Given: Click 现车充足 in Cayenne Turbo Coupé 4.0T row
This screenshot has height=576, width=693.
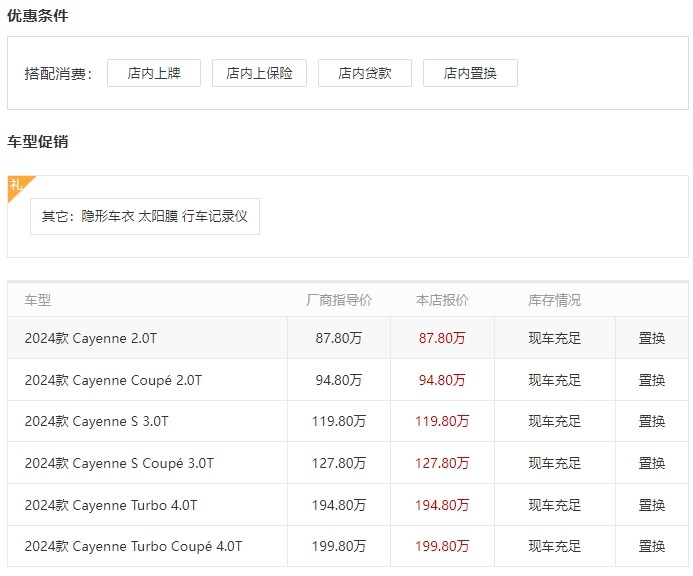Looking at the screenshot, I should [555, 546].
